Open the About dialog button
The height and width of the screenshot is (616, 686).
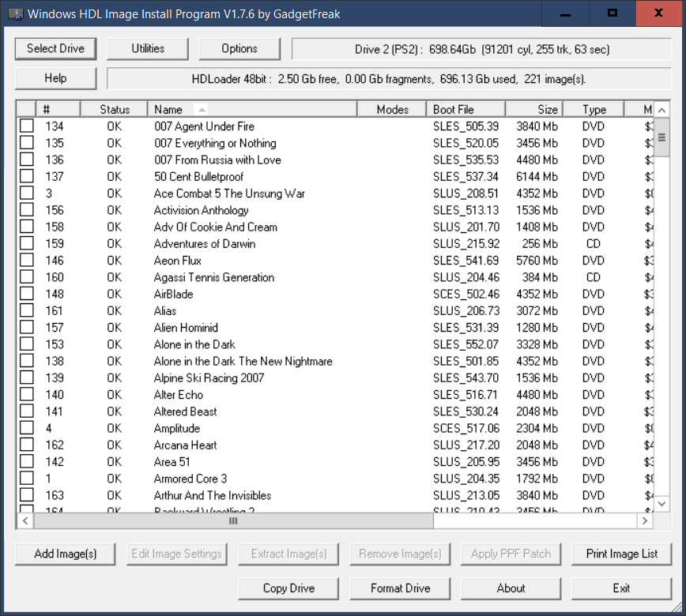coord(511,588)
